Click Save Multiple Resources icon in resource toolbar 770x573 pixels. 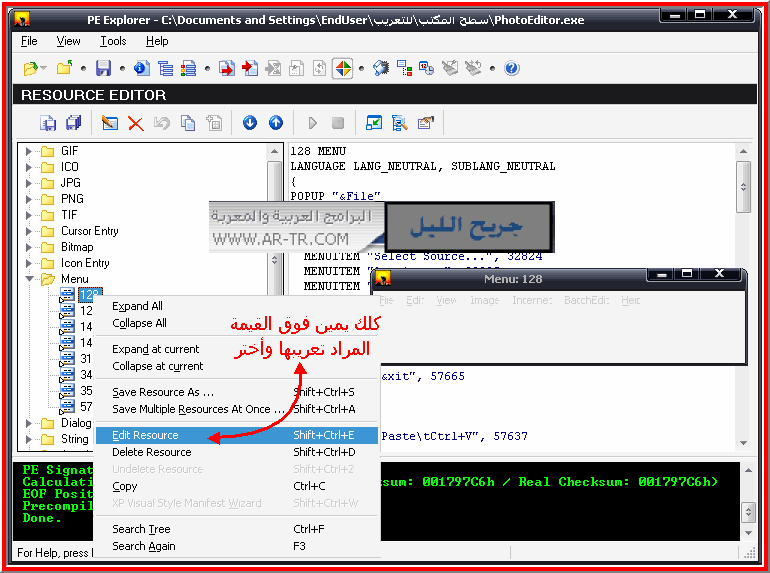tap(74, 123)
